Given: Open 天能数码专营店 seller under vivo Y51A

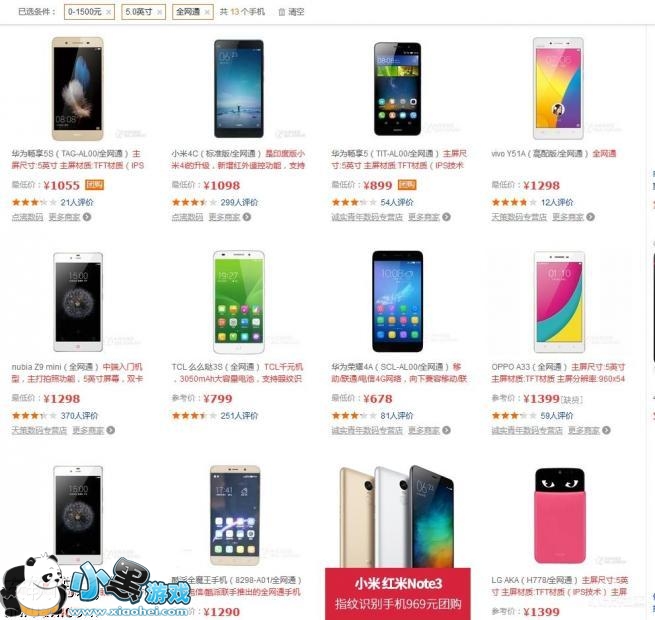Looking at the screenshot, I should [519, 217].
